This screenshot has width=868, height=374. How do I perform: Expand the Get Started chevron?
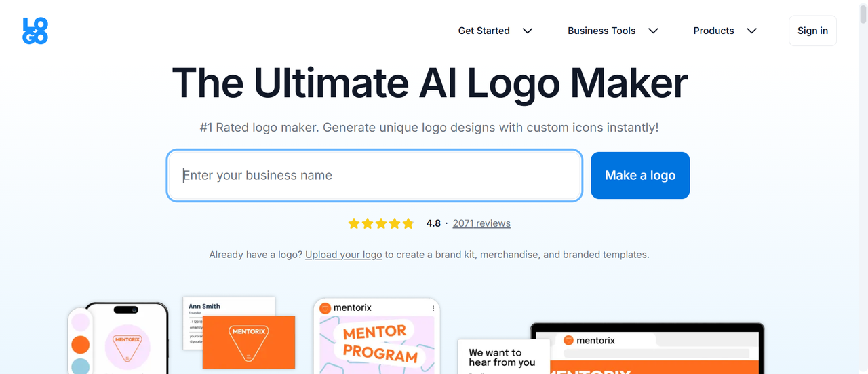[528, 31]
